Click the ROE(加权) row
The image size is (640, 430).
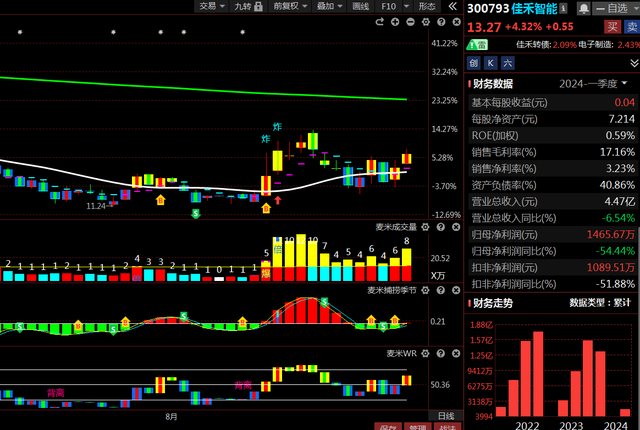[x=553, y=135]
